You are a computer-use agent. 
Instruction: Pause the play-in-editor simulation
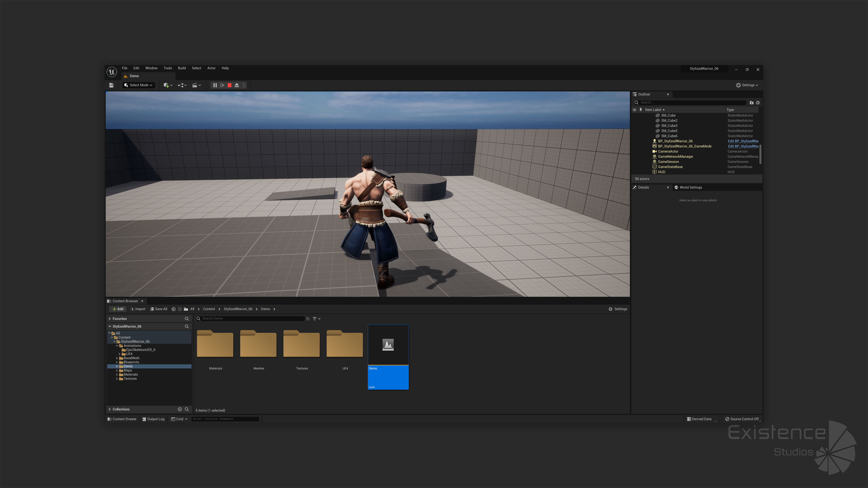point(215,85)
